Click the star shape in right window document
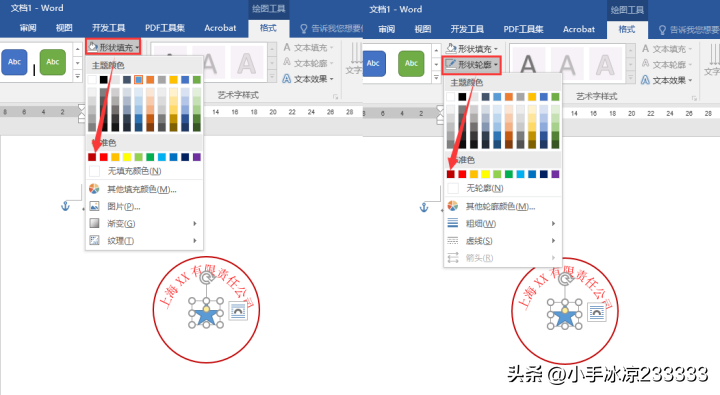 [x=565, y=317]
